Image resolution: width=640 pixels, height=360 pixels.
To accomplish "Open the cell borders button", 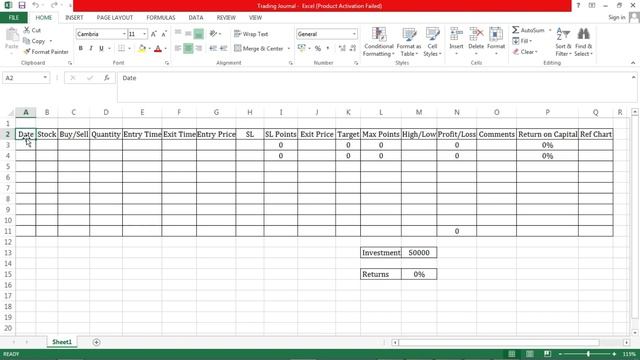I will [121, 49].
